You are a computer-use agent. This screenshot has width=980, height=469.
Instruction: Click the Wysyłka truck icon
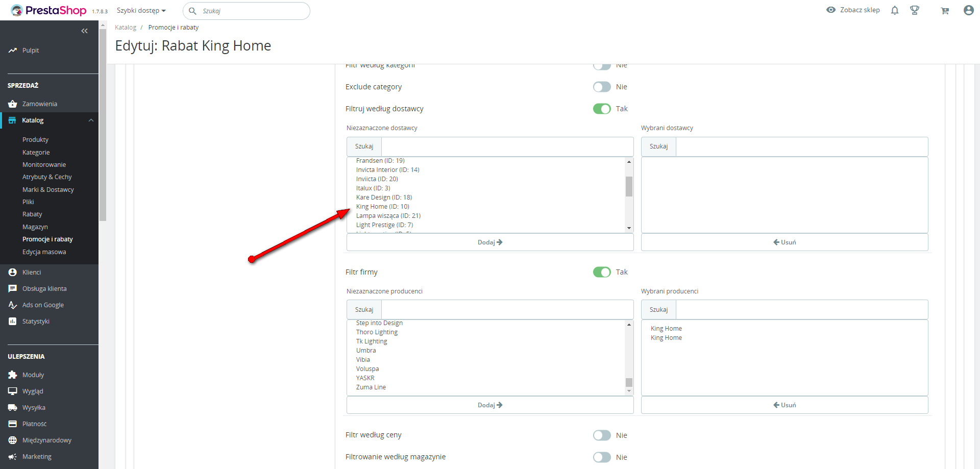(x=13, y=408)
